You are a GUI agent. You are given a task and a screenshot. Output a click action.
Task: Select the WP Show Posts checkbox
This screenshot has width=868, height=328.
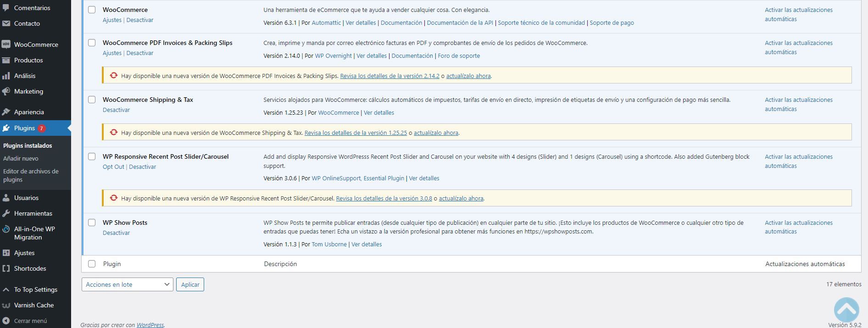point(92,222)
